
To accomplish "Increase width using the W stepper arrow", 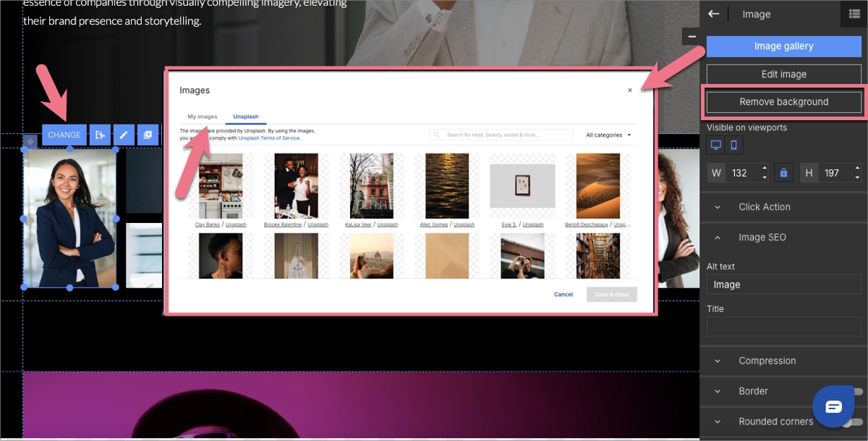I will pyautogui.click(x=765, y=169).
